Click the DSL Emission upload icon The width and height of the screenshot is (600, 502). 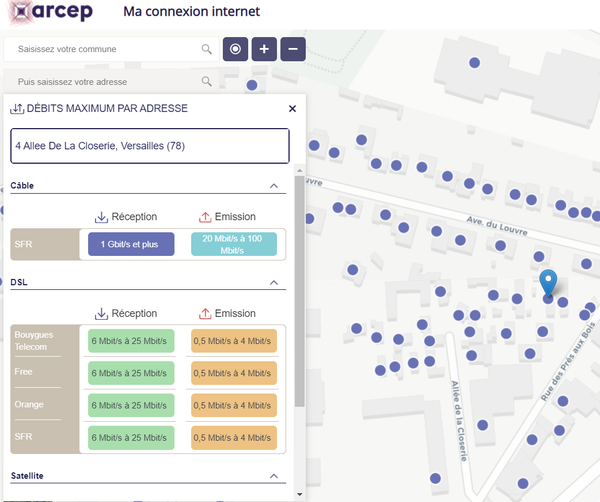205,314
